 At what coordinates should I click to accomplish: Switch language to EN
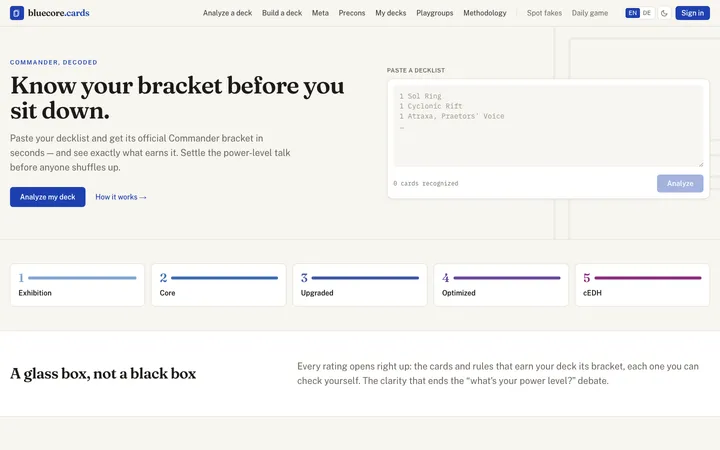[632, 13]
